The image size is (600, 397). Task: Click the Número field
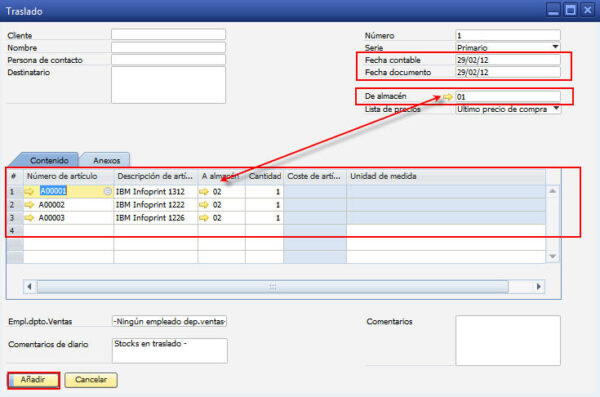[x=508, y=35]
